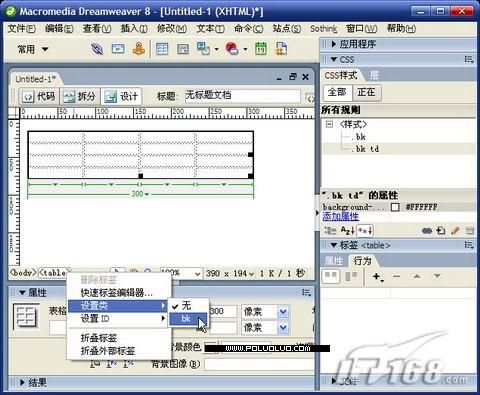Click 设置 ID in context menu
The width and height of the screenshot is (480, 395).
(x=118, y=319)
